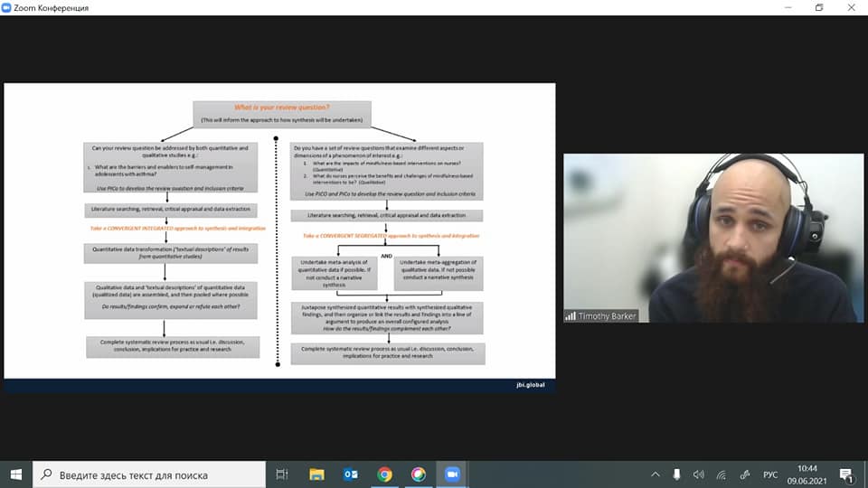
Task: Click the microphone icon in the system tray
Action: (x=677, y=474)
